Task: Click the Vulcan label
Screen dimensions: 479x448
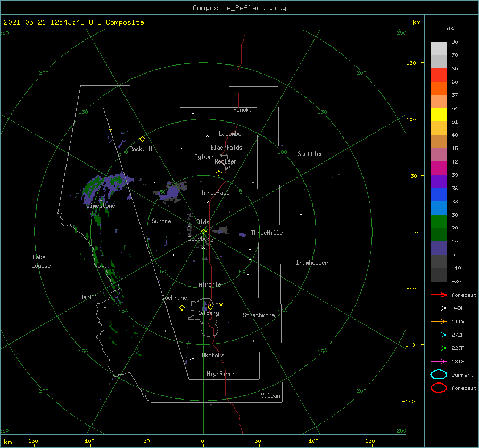Action: point(271,396)
